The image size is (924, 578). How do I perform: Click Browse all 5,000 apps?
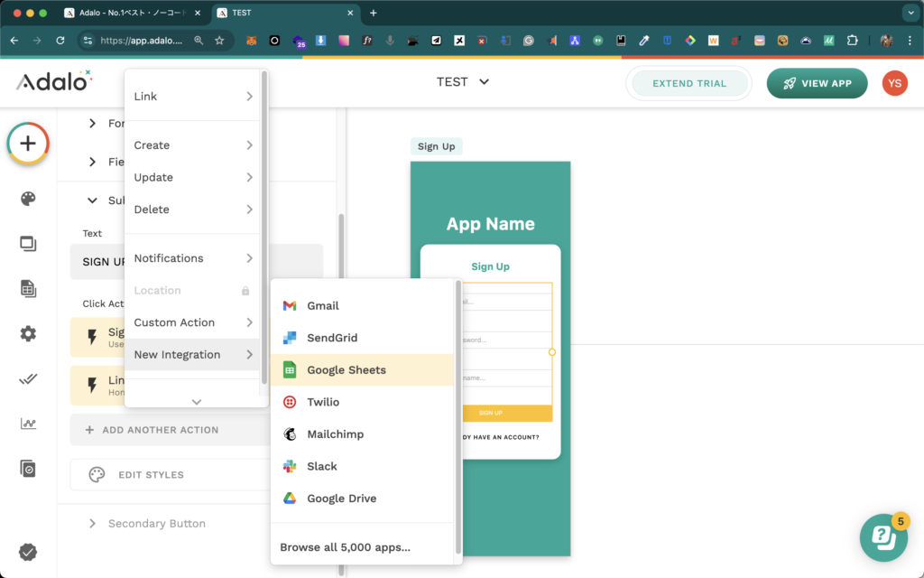point(346,547)
